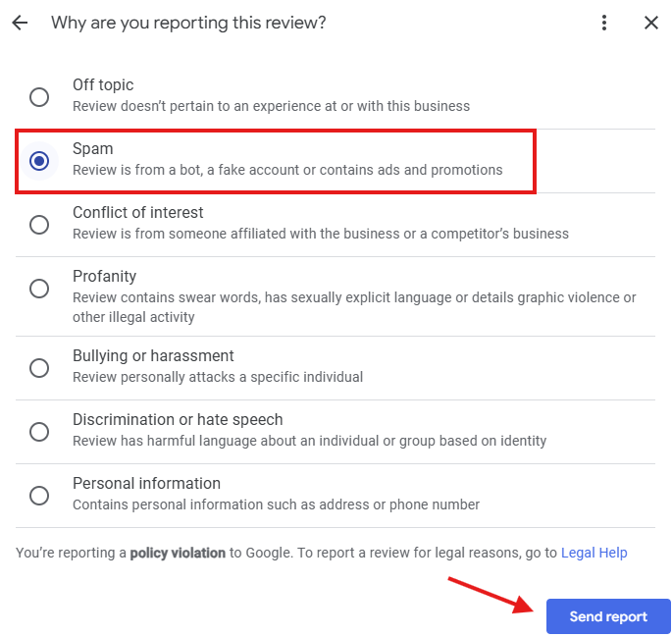Click description 'Review doesn't pertain to an experience'
The image size is (672, 637).
click(272, 106)
